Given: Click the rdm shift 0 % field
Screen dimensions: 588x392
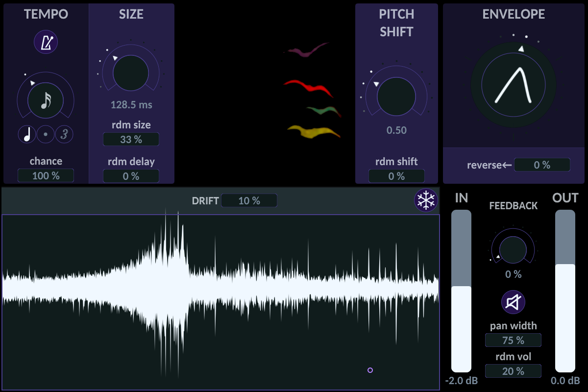Looking at the screenshot, I should (396, 176).
